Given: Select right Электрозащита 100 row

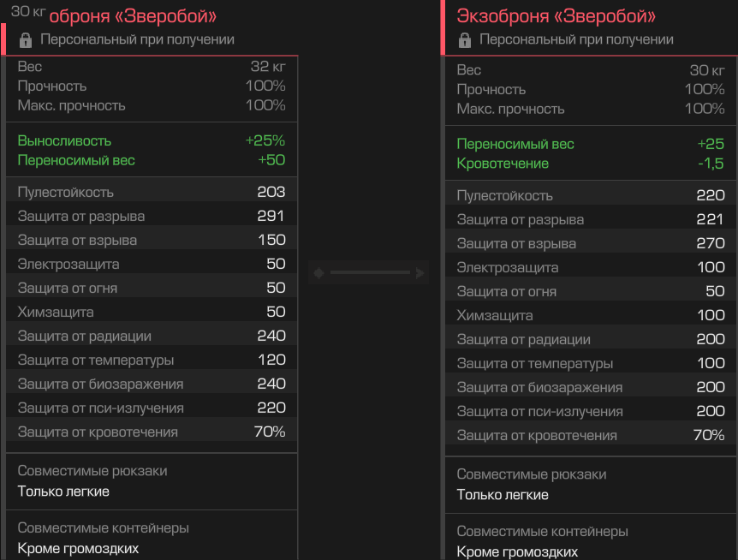Looking at the screenshot, I should 590,267.
